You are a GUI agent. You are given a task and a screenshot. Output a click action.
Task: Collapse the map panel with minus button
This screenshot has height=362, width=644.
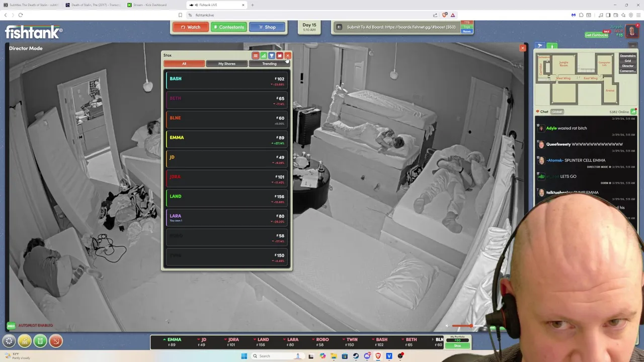click(633, 46)
